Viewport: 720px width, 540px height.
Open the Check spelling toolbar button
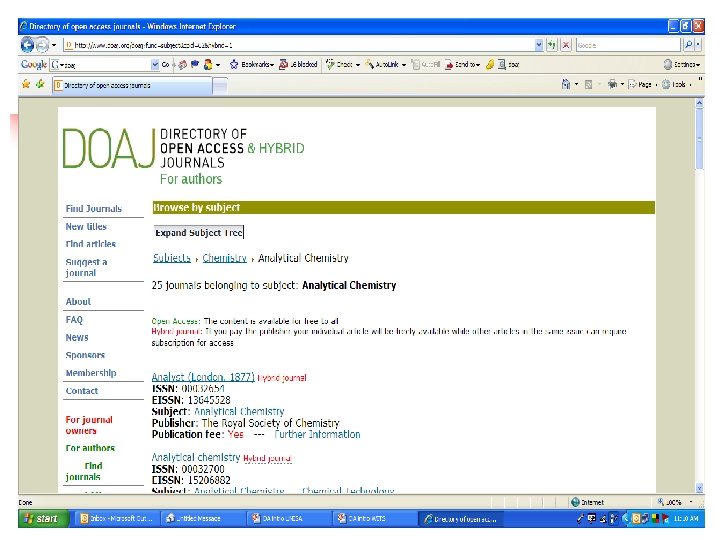click(x=343, y=65)
